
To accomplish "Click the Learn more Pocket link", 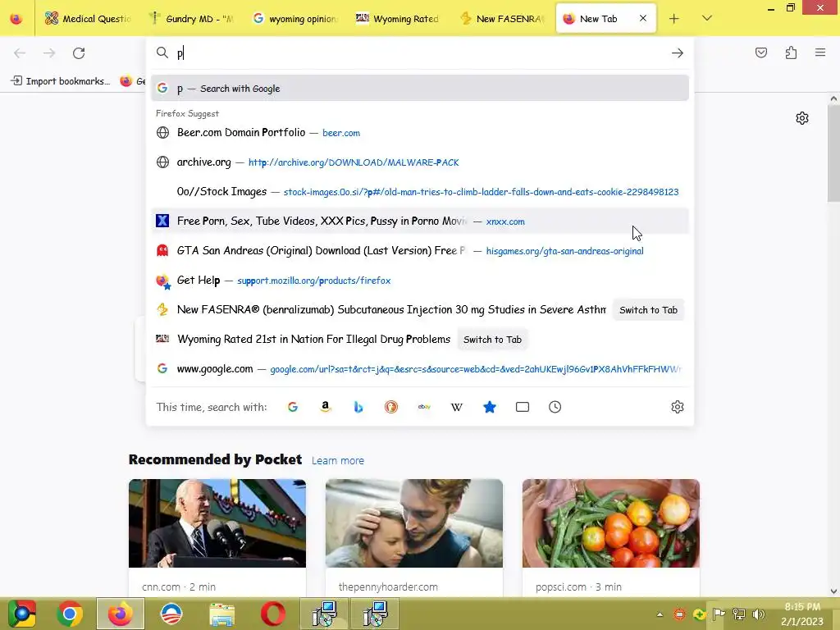I will [x=337, y=461].
